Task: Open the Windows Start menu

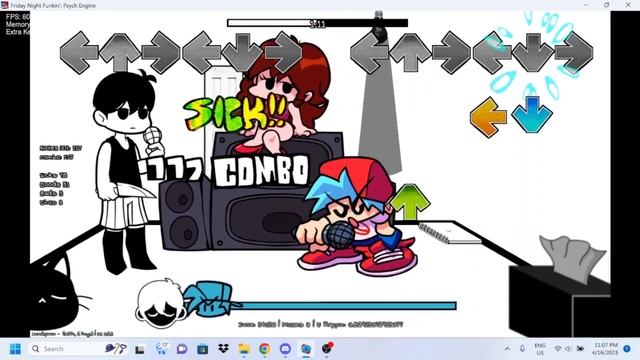Action: (15, 349)
